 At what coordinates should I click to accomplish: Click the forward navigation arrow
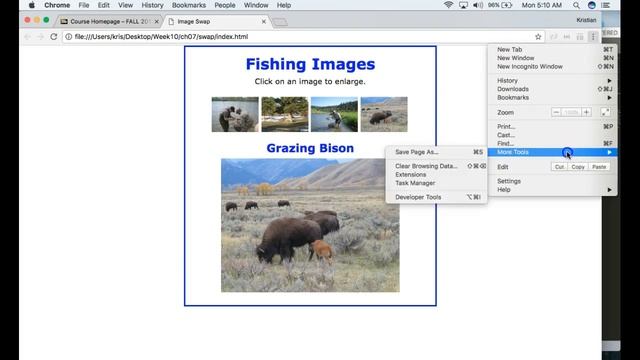click(x=40, y=37)
